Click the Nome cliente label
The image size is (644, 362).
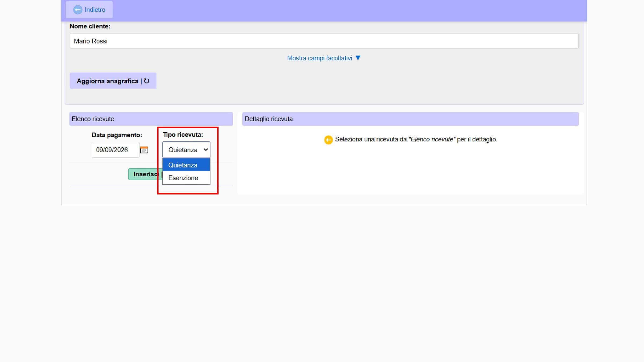point(90,26)
